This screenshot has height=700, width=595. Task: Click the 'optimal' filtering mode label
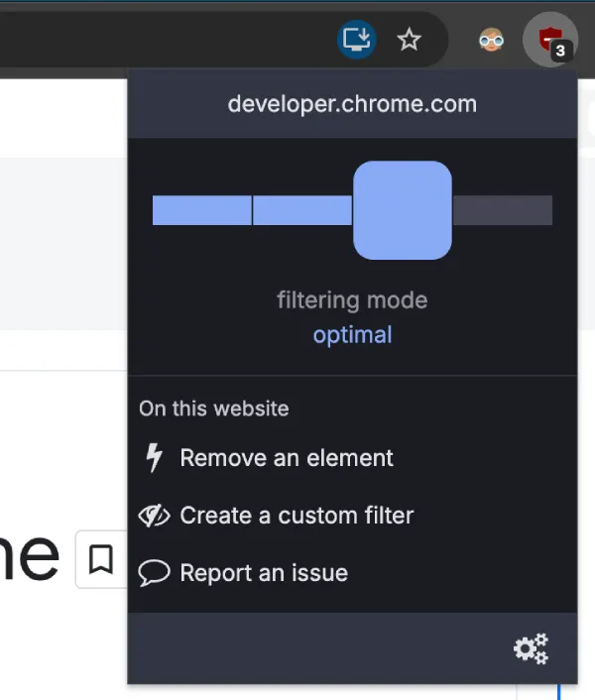coord(352,335)
